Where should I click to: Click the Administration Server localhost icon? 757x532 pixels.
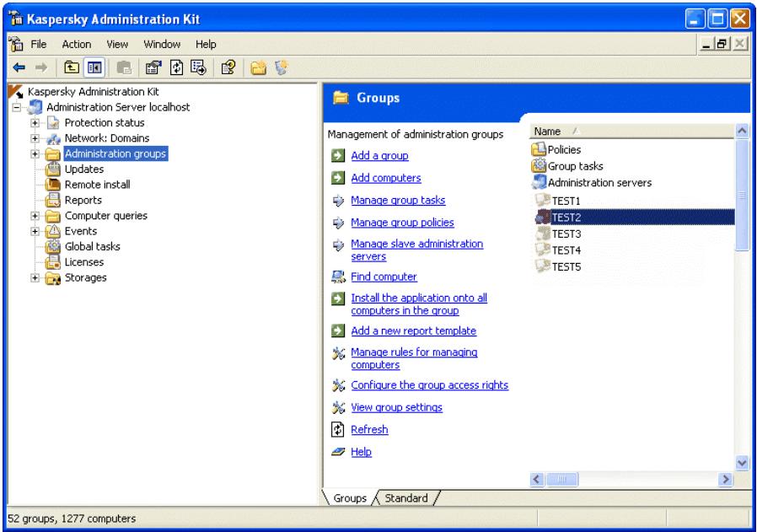[35, 107]
